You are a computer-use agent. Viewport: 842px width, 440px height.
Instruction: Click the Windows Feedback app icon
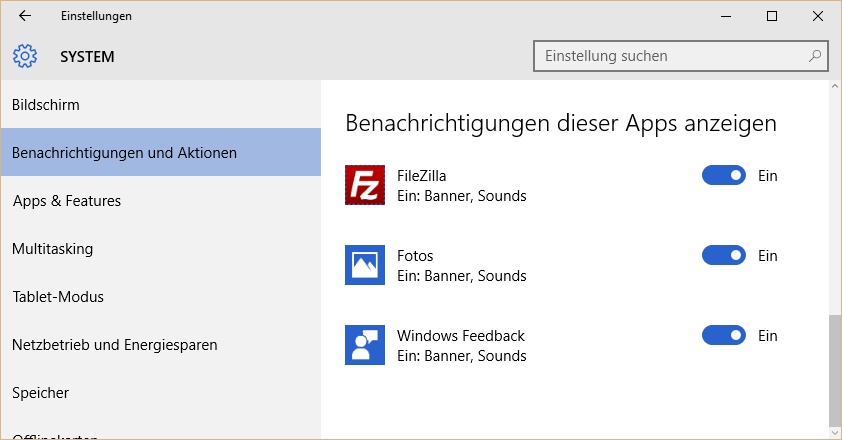pyautogui.click(x=365, y=345)
